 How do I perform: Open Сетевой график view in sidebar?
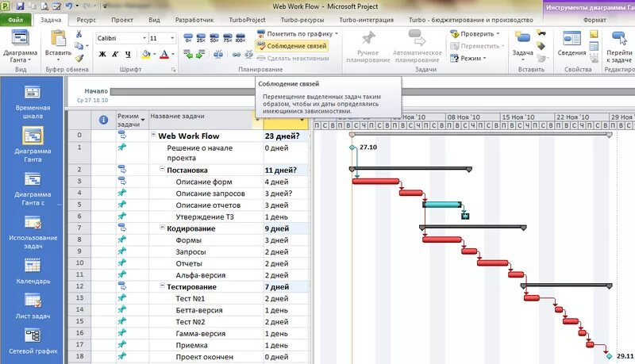[33, 342]
